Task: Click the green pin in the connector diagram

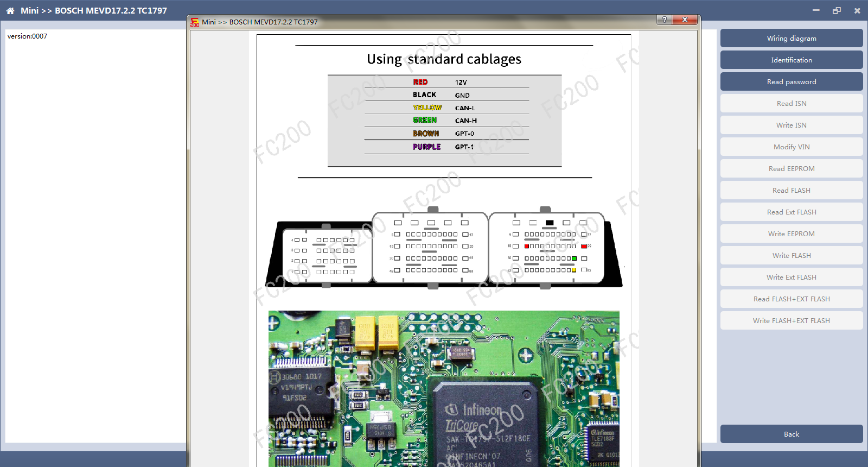Action: point(574,258)
